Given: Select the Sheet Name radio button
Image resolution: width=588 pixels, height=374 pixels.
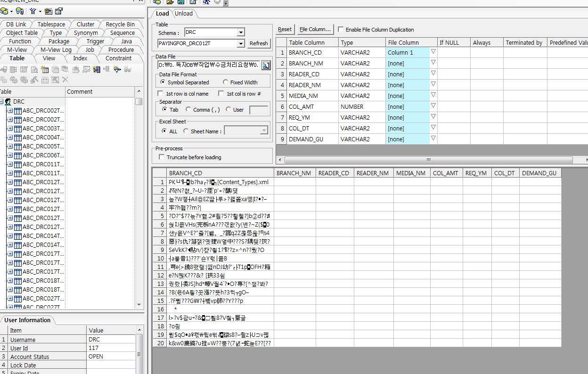Looking at the screenshot, I should click(186, 131).
